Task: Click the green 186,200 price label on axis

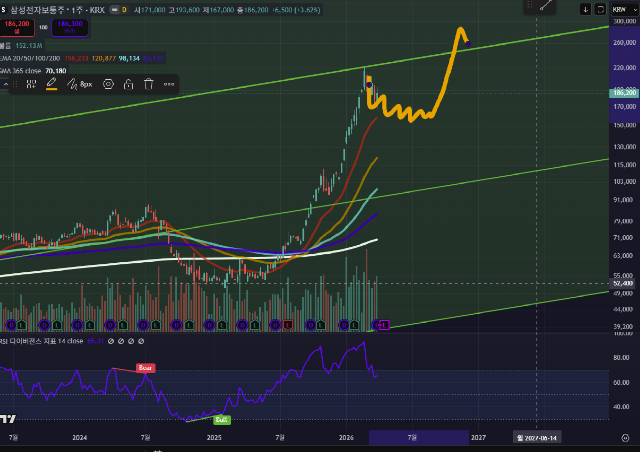Action: click(x=624, y=93)
